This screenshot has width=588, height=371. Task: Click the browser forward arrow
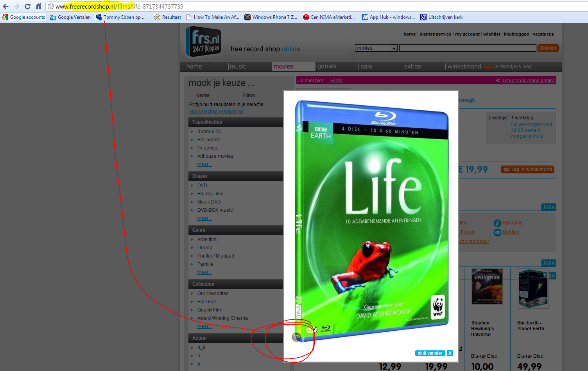click(x=16, y=6)
